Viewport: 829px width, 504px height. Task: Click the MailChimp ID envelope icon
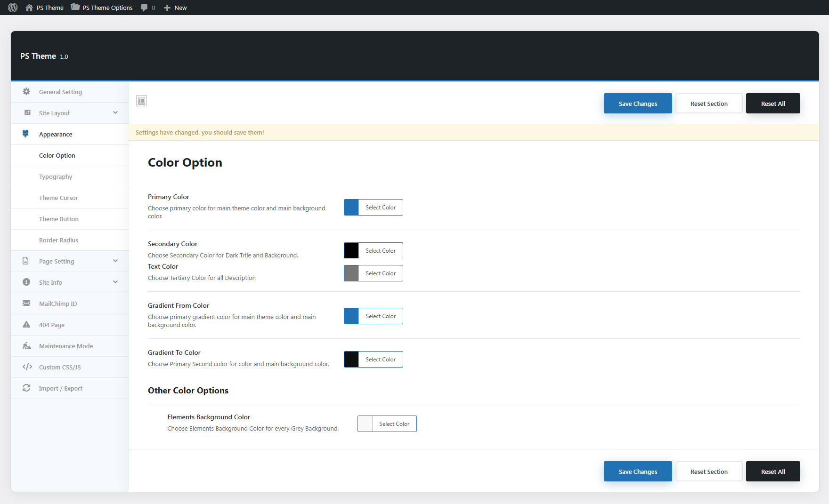26,304
